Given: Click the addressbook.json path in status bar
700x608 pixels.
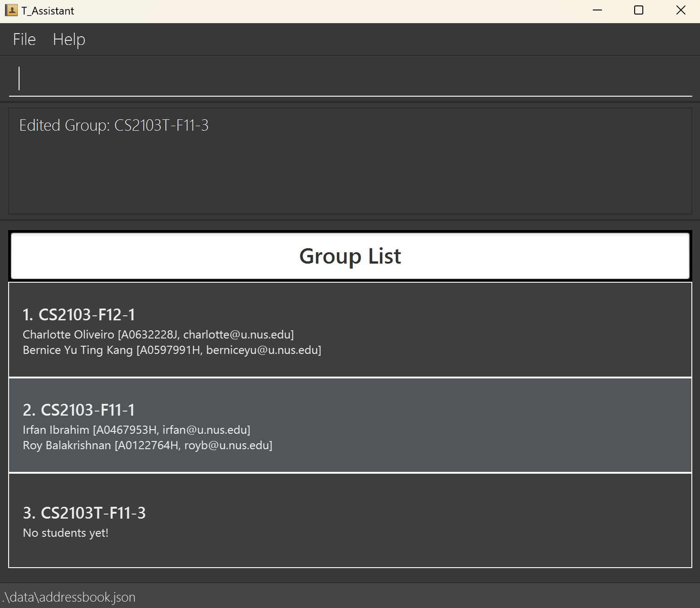Looking at the screenshot, I should [69, 597].
